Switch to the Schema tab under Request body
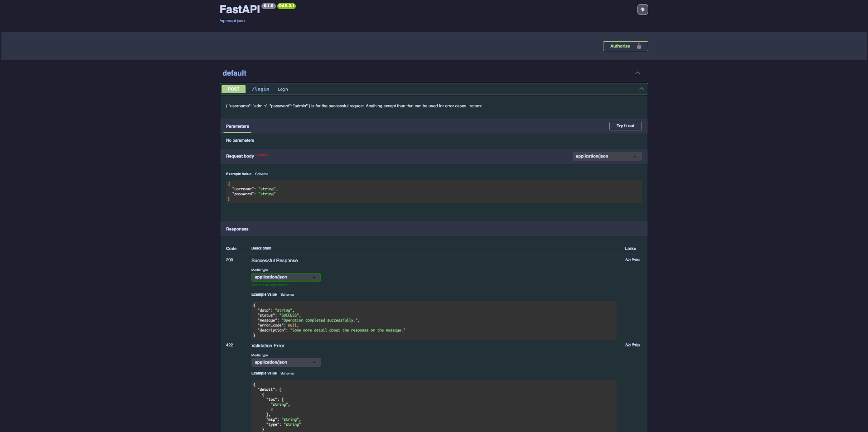The image size is (868, 432). point(262,174)
